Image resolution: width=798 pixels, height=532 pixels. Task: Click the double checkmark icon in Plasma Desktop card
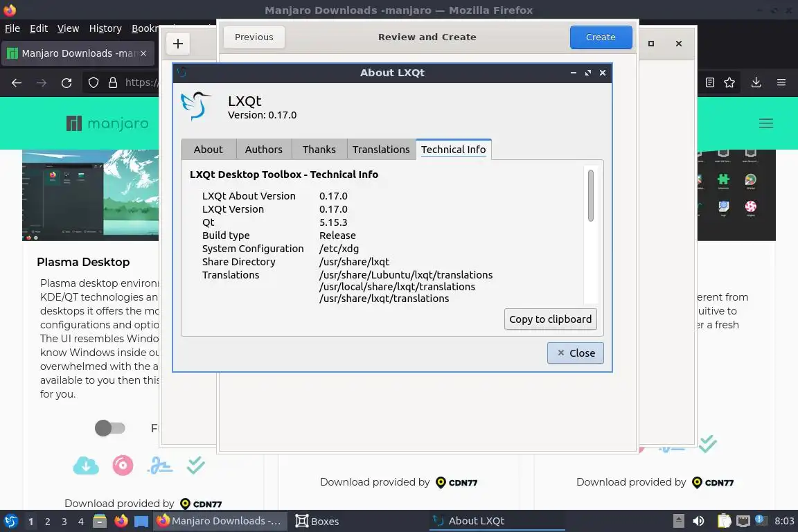click(x=196, y=465)
